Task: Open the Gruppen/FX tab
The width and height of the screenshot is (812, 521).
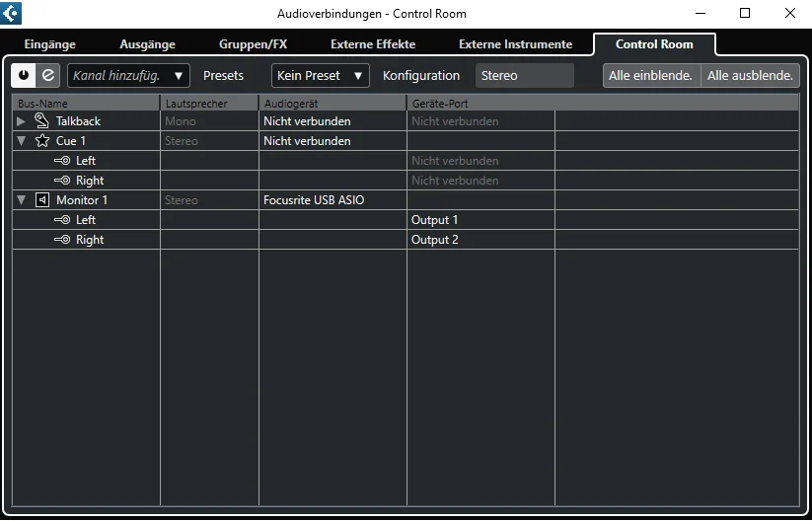Action: [x=253, y=44]
